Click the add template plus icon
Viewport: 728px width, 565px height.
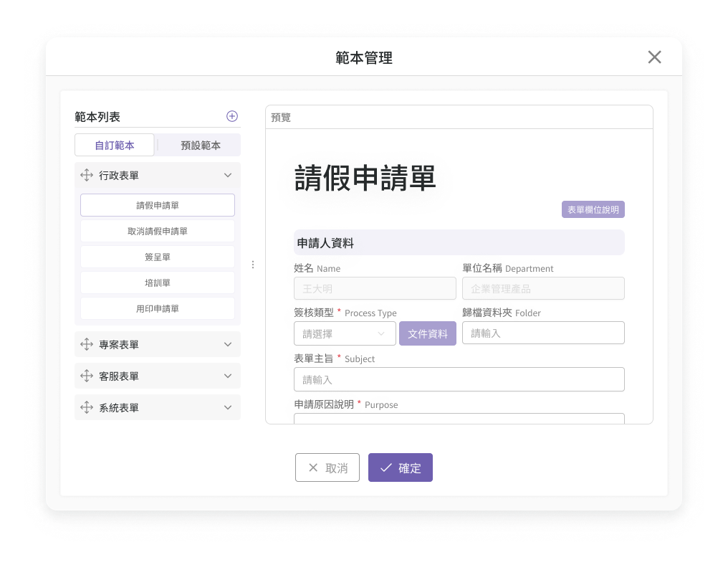[x=232, y=116]
